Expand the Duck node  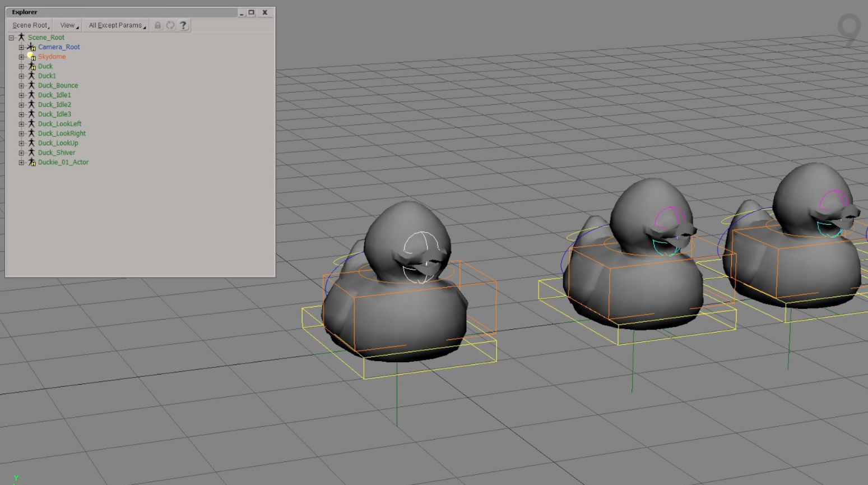point(21,66)
